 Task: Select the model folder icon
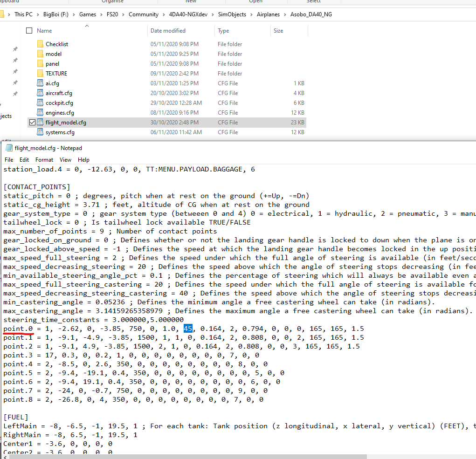click(x=40, y=54)
